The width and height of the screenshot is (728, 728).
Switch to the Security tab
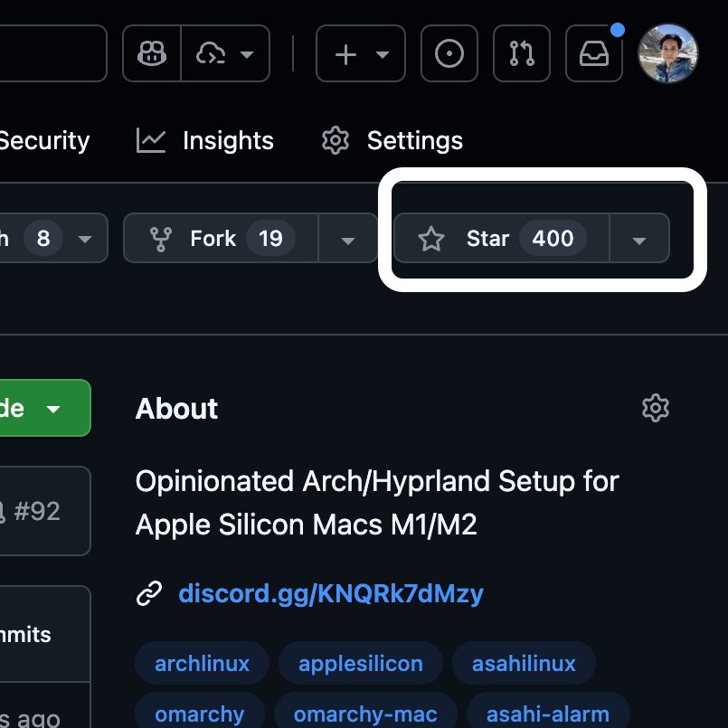tap(44, 141)
